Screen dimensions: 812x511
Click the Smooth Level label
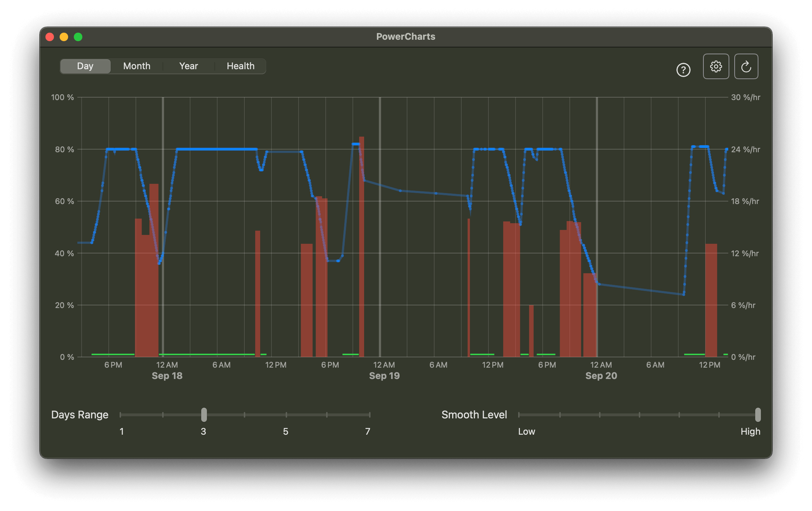pos(474,414)
